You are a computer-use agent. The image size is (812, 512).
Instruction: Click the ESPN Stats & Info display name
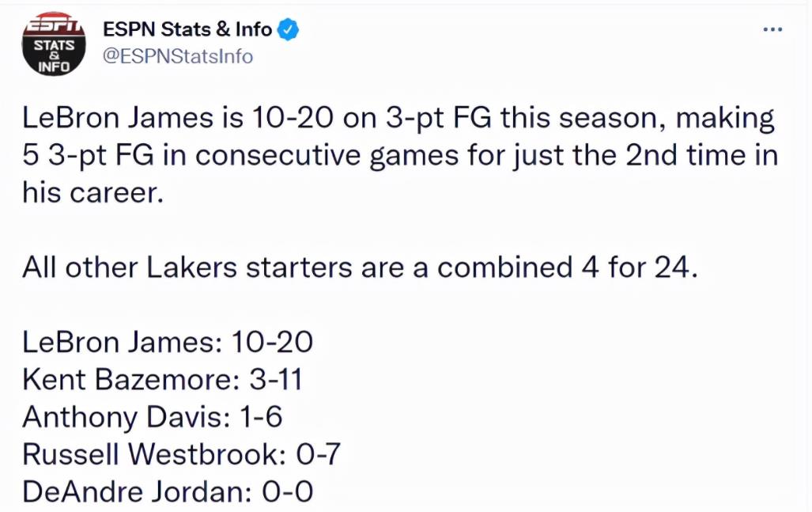point(187,29)
